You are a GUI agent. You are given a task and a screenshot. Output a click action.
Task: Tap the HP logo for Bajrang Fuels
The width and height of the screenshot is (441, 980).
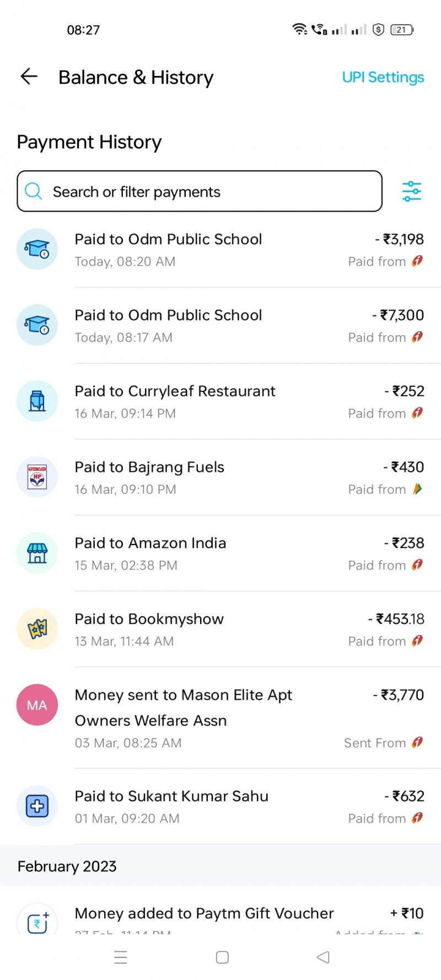(37, 477)
